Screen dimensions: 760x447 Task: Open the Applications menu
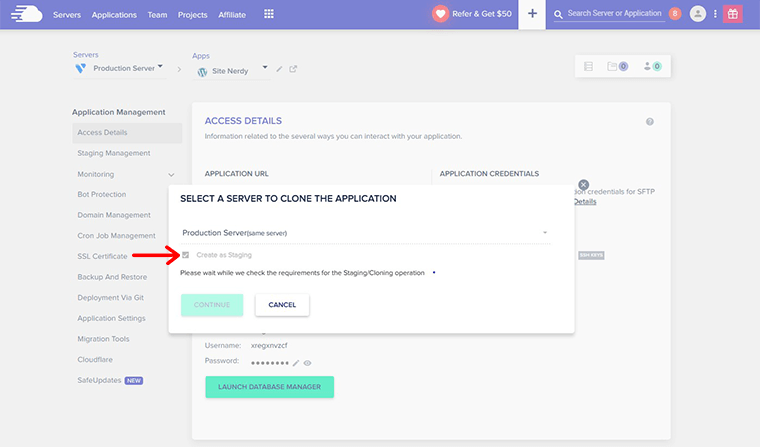coord(114,15)
